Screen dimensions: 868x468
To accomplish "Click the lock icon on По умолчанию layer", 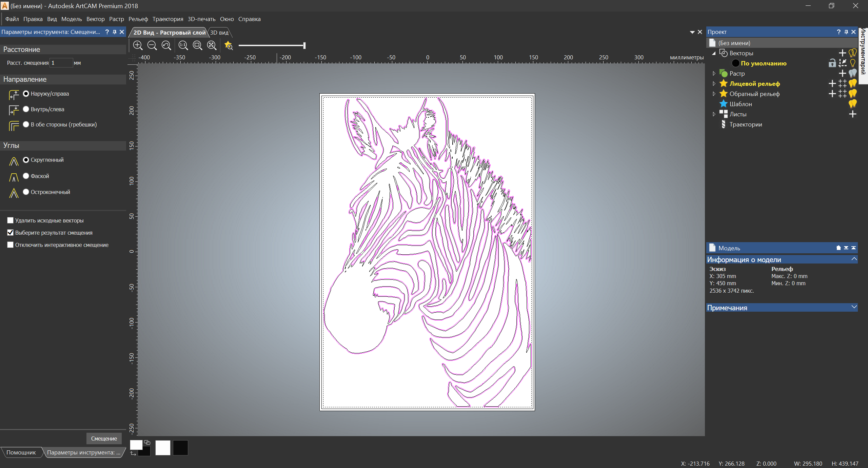I will point(832,63).
